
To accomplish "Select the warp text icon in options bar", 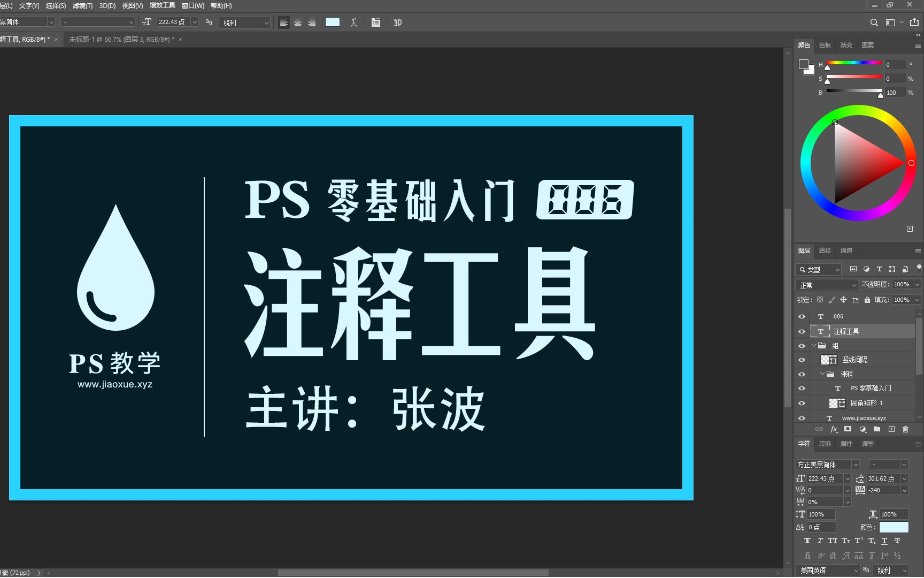I will (x=353, y=22).
